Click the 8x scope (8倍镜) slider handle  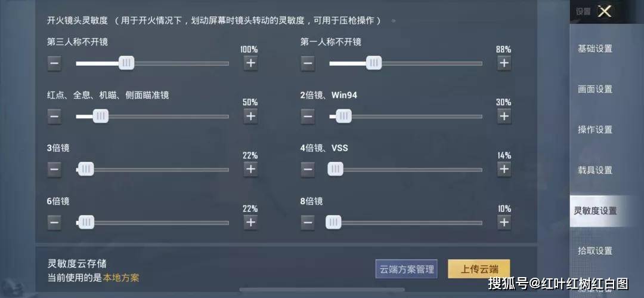tap(333, 223)
